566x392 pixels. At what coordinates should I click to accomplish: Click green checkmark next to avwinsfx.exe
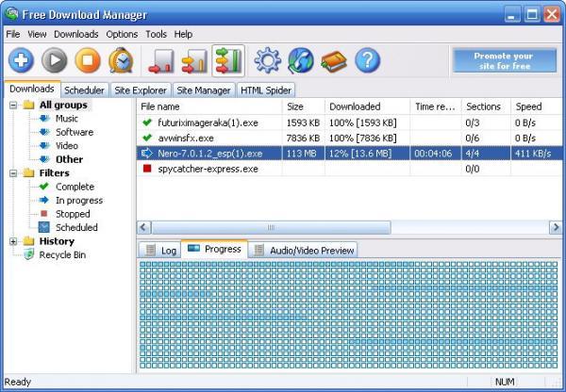tap(147, 138)
